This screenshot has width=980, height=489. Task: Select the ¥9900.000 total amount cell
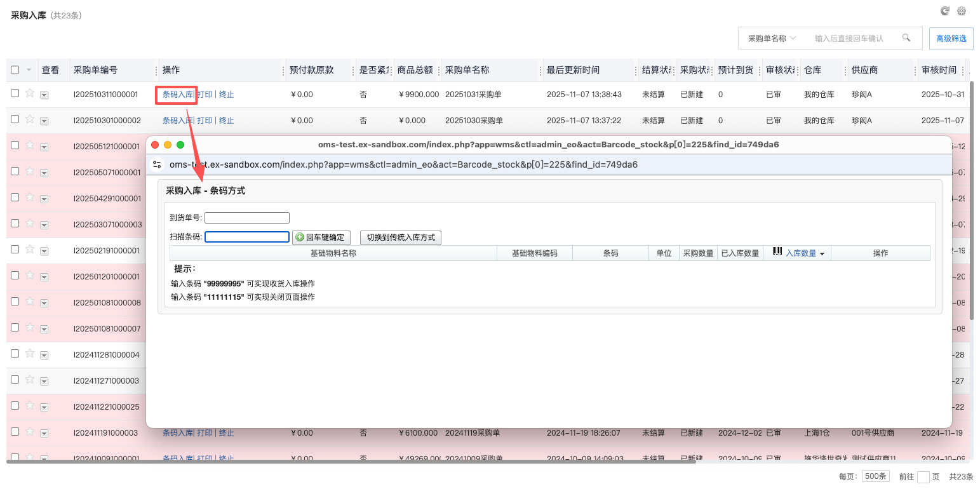418,95
